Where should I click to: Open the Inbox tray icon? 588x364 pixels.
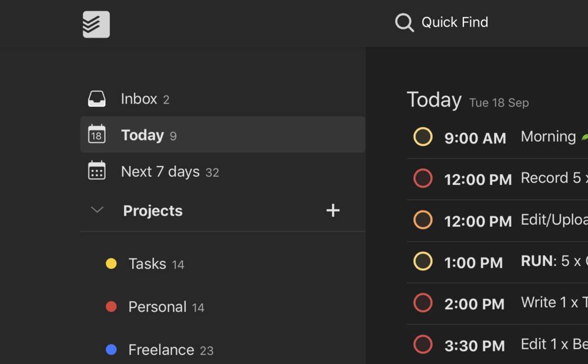tap(97, 99)
